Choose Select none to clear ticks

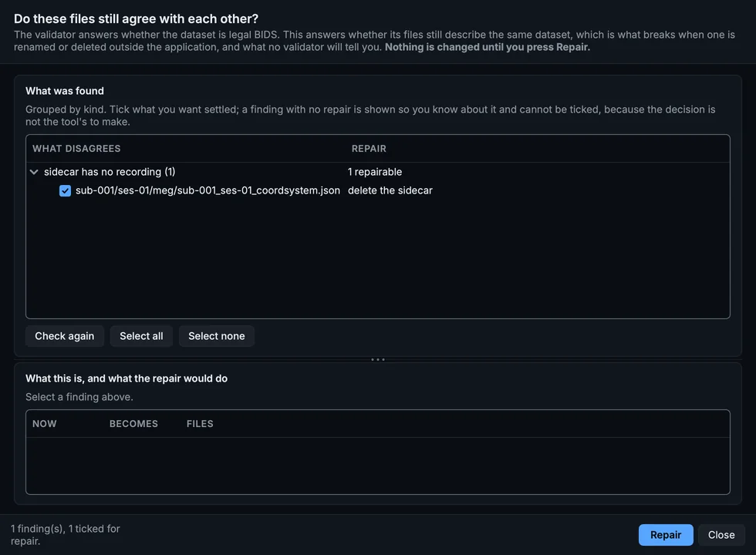tap(217, 336)
